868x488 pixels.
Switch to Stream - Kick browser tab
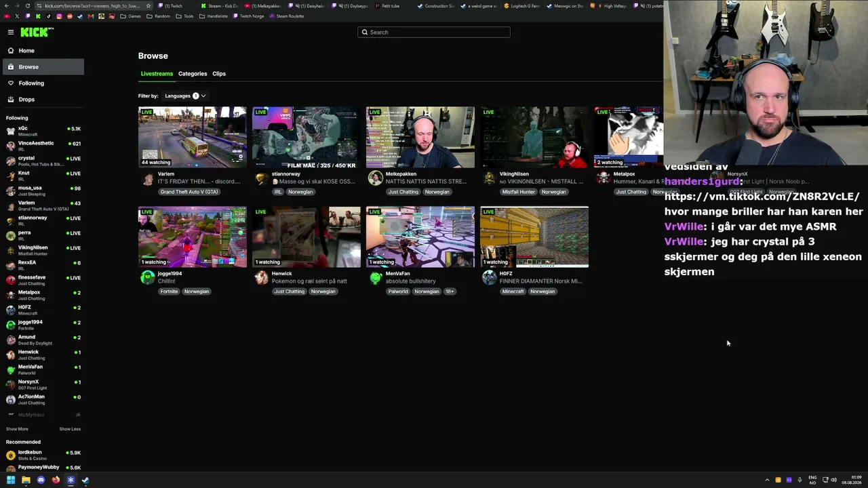coord(220,6)
